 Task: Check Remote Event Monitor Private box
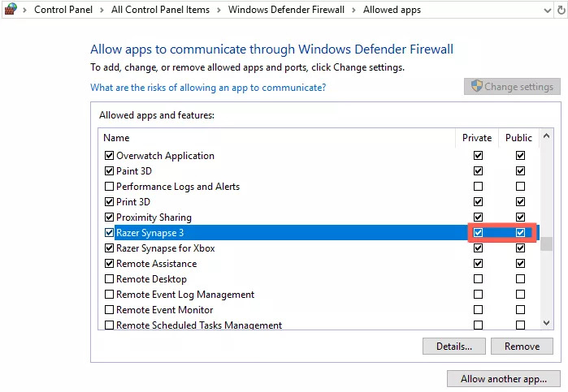point(478,310)
